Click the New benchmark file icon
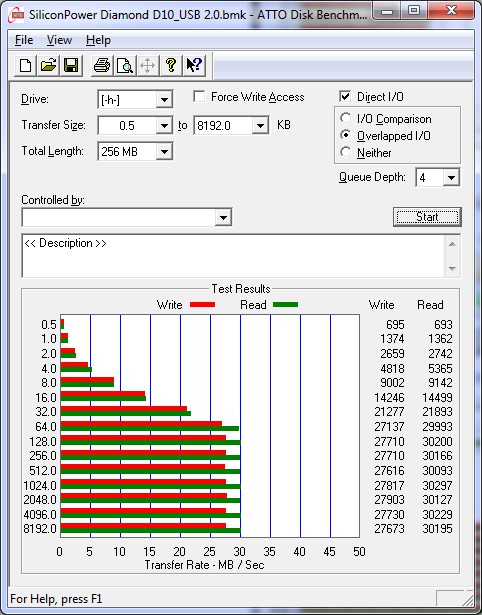 [x=25, y=66]
